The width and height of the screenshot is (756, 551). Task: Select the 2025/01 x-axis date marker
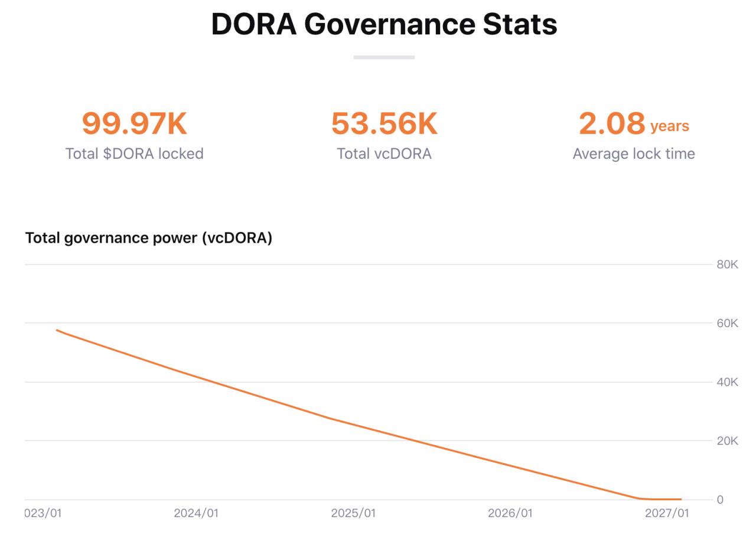pos(353,513)
